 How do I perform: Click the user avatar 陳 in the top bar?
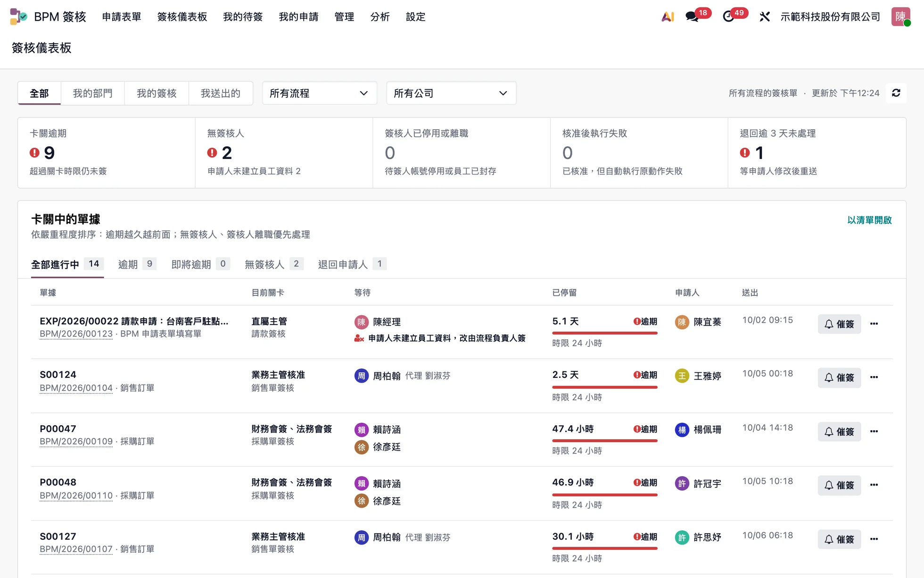(x=900, y=17)
